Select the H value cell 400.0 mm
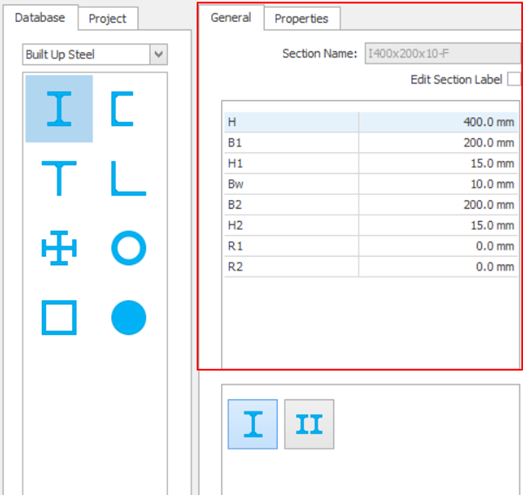This screenshot has width=523, height=495. 438,122
